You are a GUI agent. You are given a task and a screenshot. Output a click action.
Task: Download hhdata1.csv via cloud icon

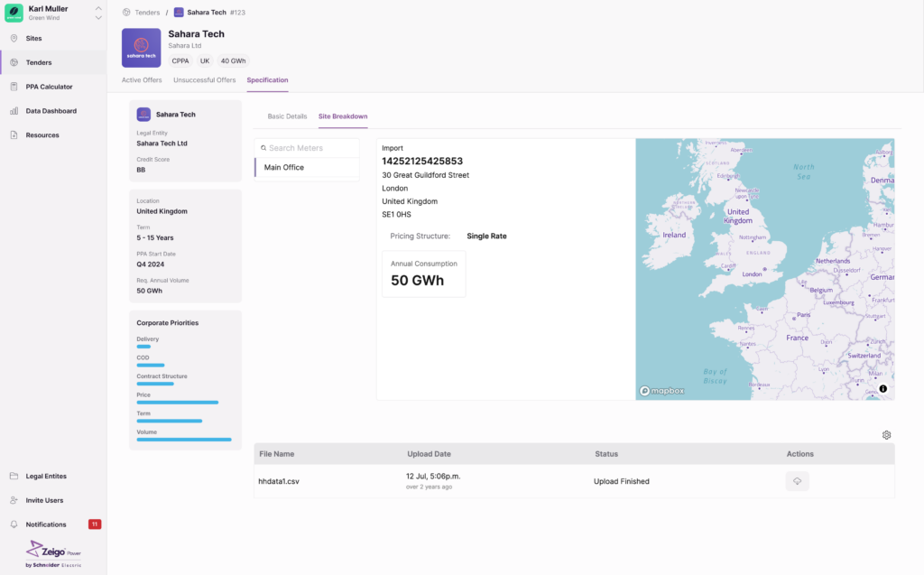tap(798, 481)
